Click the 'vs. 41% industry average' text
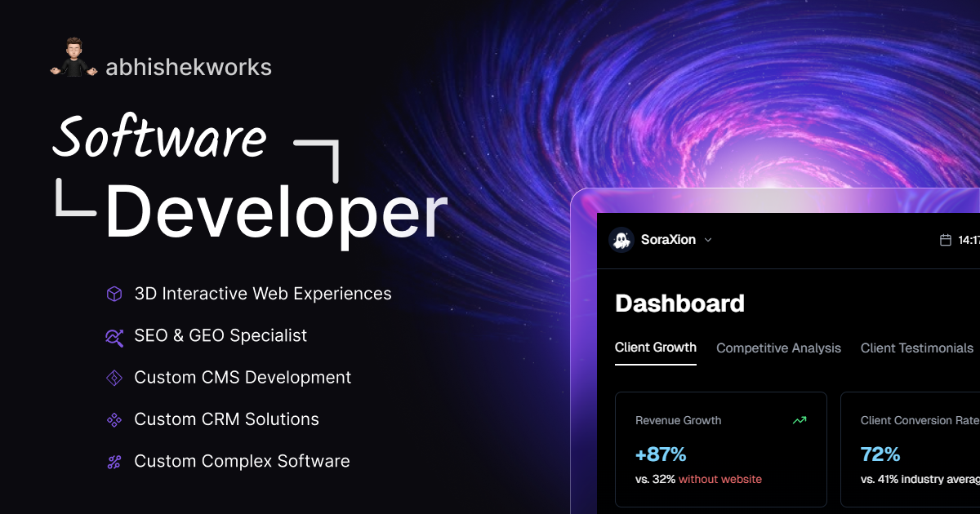This screenshot has width=980, height=514. point(920,479)
